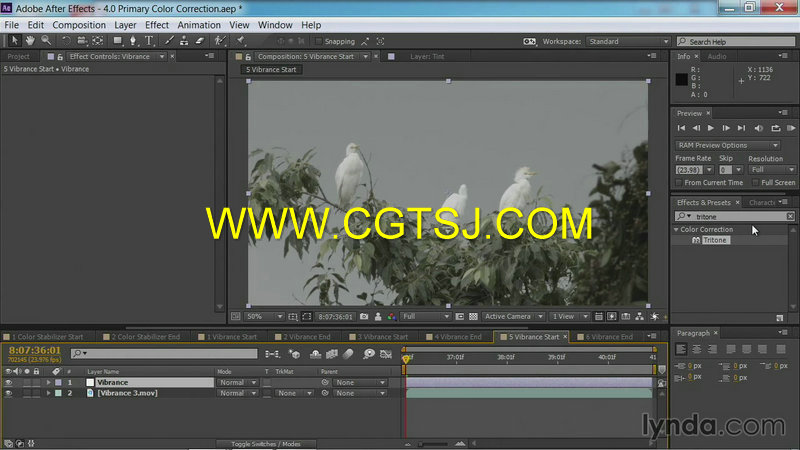
Task: Open the Active Camera dropdown
Action: (513, 317)
